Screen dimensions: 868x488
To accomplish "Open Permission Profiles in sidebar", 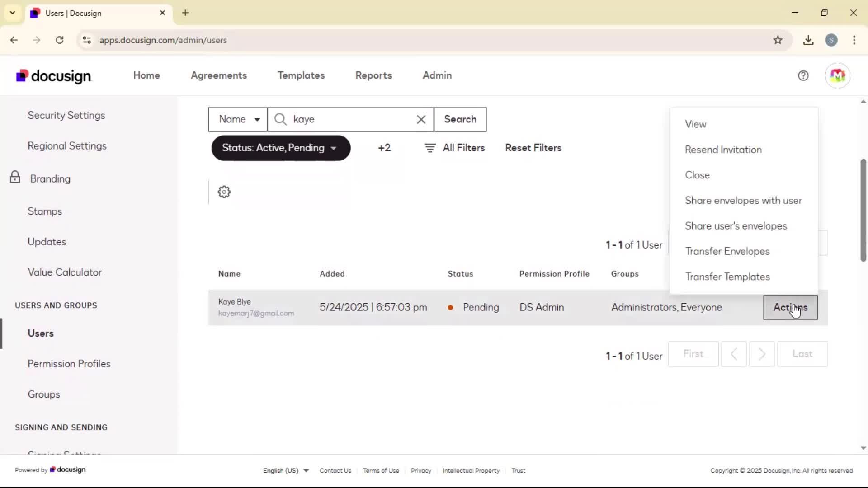I will tap(69, 364).
